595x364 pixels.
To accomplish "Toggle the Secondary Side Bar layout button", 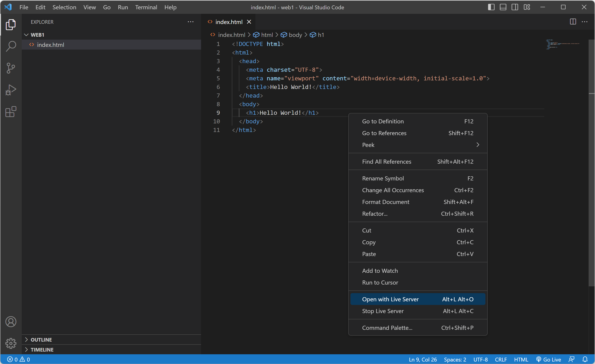I will (515, 7).
